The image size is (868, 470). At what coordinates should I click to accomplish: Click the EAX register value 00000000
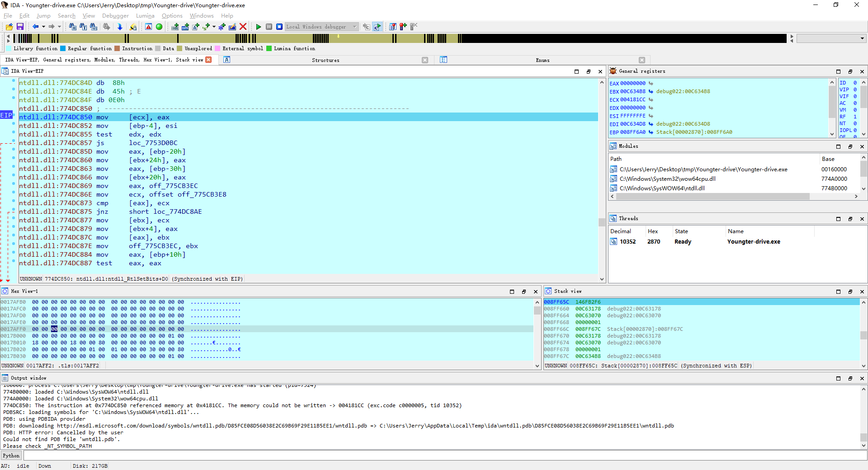coord(633,83)
